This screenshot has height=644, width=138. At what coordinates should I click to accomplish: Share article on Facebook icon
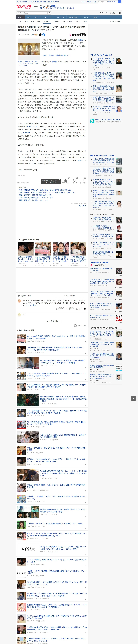(x=44, y=35)
